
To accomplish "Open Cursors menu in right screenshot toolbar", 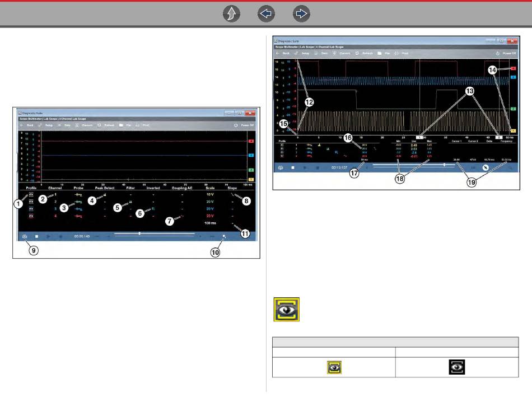I will (341, 53).
